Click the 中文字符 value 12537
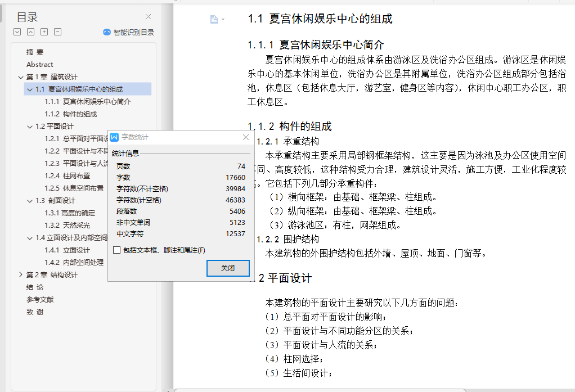 click(x=235, y=234)
